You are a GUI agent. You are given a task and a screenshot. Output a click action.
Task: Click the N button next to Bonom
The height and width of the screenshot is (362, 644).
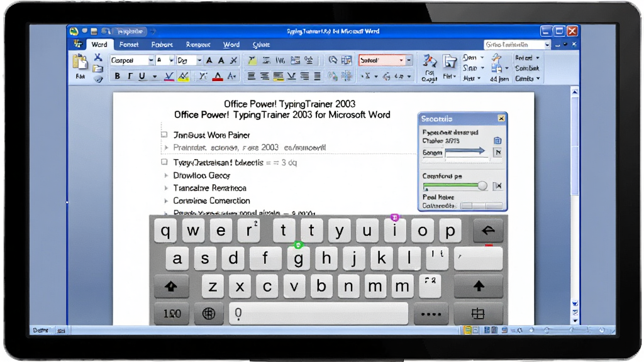(498, 152)
